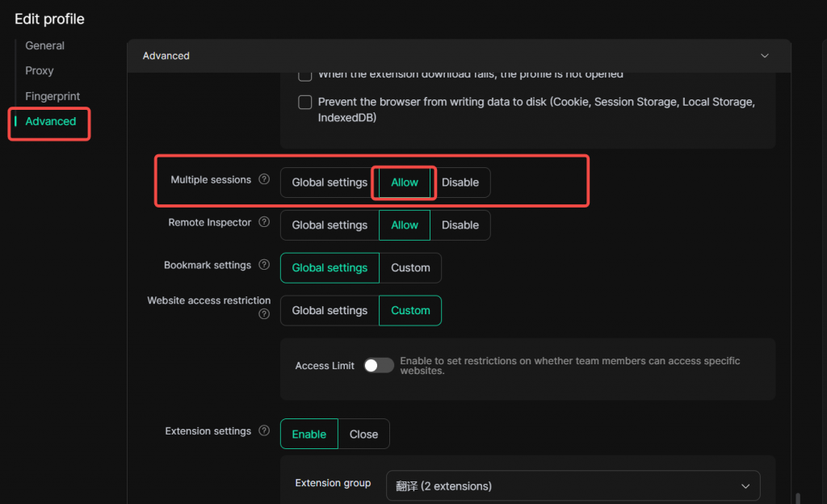Viewport: 827px width, 504px height.
Task: Open the Extension group dropdown
Action: click(x=573, y=485)
